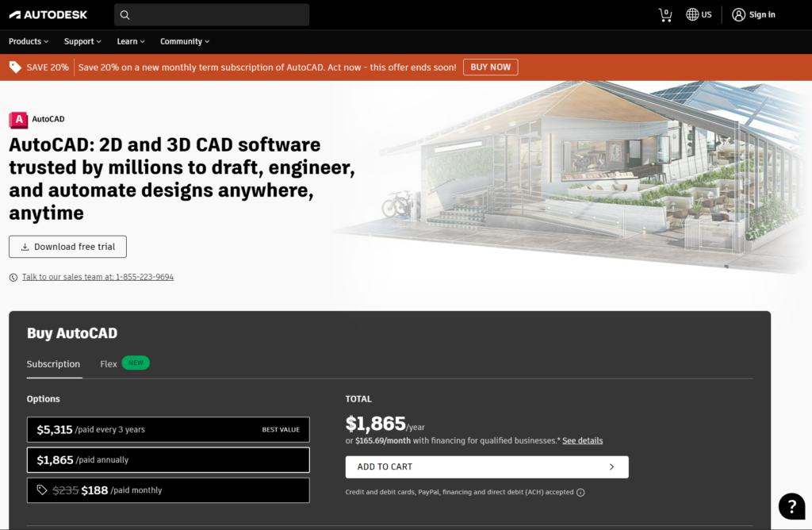The image size is (812, 530).
Task: Switch to the Flex tab
Action: click(x=108, y=364)
